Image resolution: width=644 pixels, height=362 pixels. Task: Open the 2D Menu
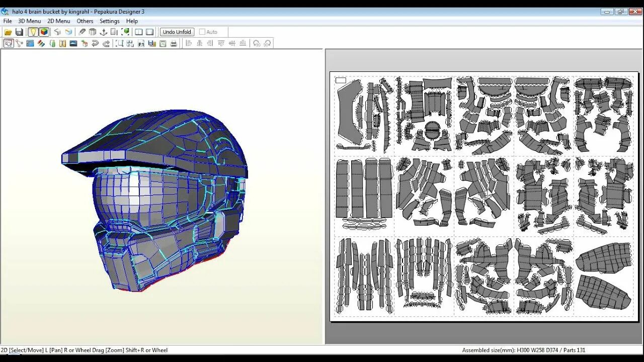click(58, 21)
